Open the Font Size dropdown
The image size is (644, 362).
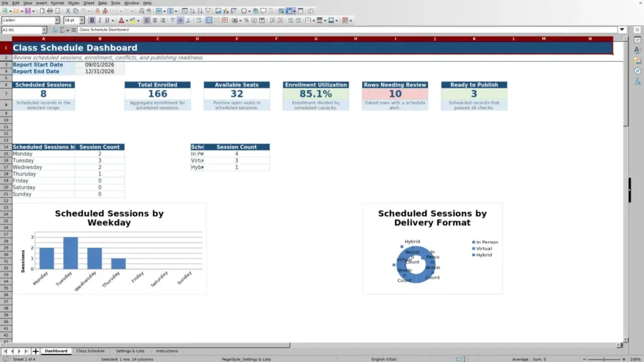[x=82, y=20]
